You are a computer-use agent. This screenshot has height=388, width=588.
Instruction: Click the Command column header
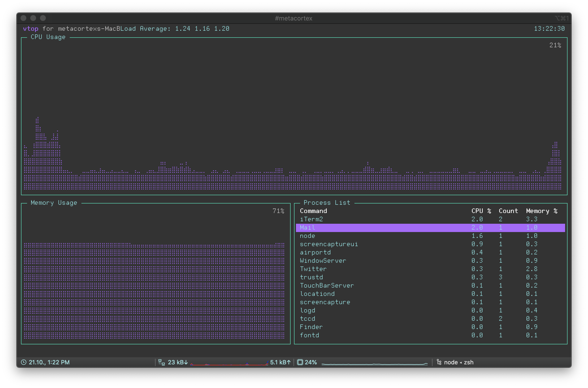[x=313, y=211]
